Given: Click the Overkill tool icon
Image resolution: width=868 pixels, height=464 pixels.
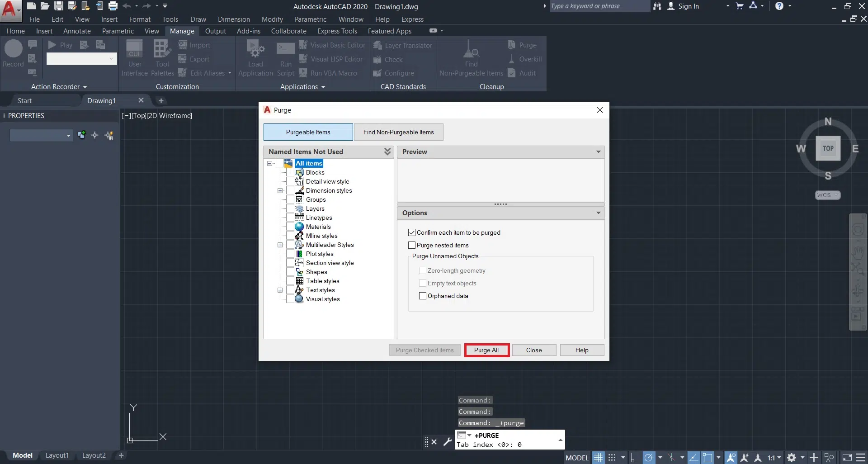Looking at the screenshot, I should point(512,59).
